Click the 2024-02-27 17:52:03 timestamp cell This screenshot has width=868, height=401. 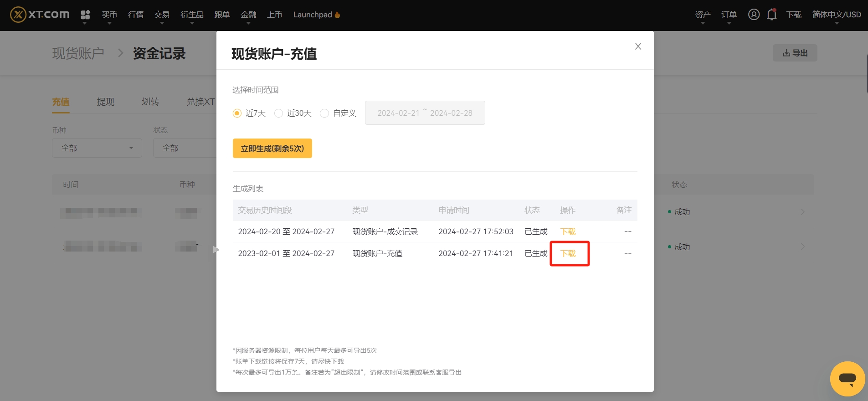476,231
